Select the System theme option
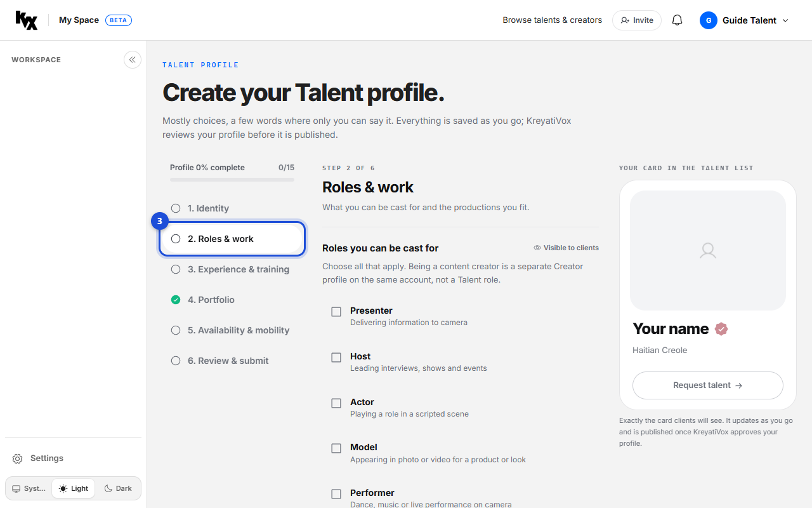812x508 pixels. pos(29,488)
